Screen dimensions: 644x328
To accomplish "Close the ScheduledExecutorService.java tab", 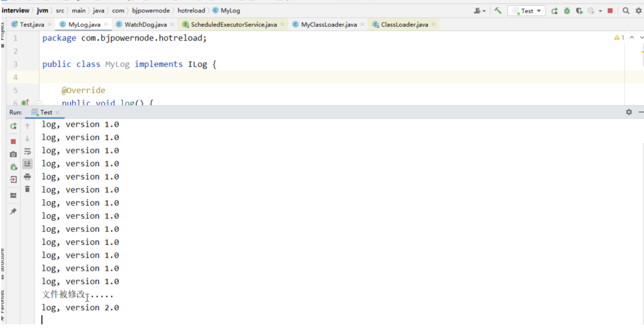I will point(283,24).
